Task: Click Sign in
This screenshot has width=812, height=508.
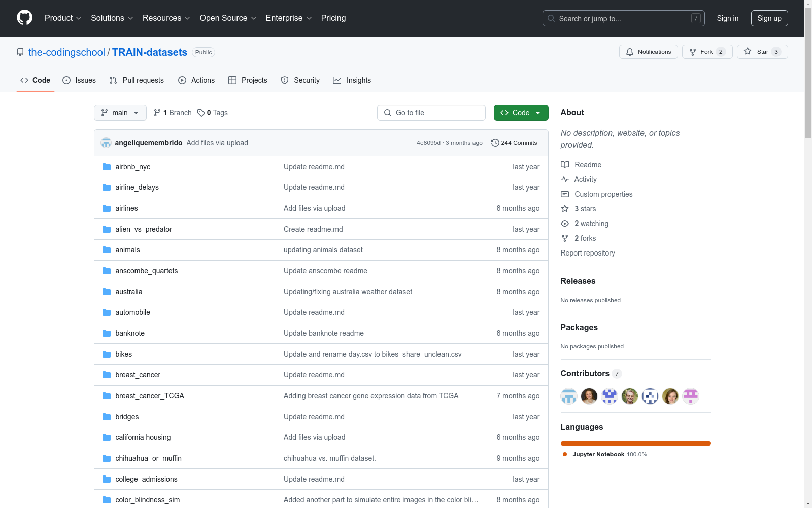Action: (728, 18)
